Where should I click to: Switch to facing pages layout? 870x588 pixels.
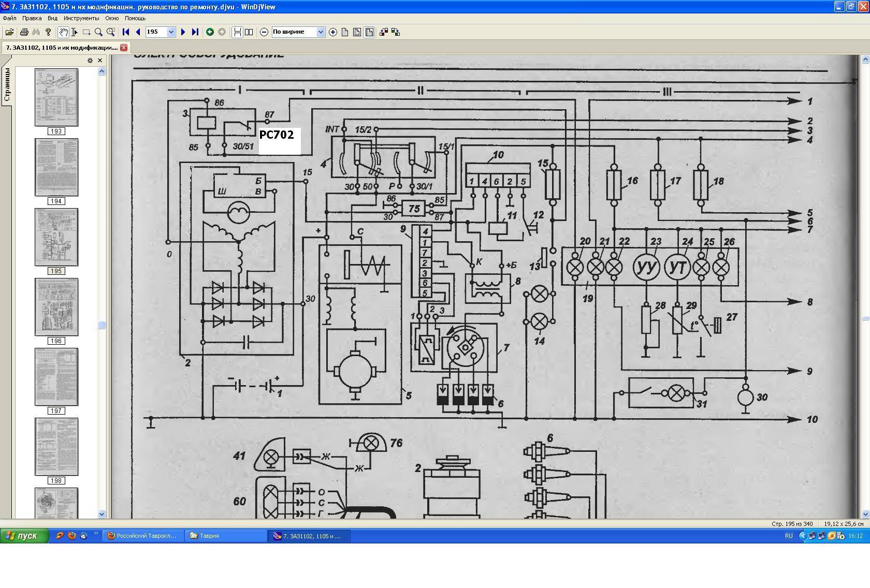click(249, 32)
